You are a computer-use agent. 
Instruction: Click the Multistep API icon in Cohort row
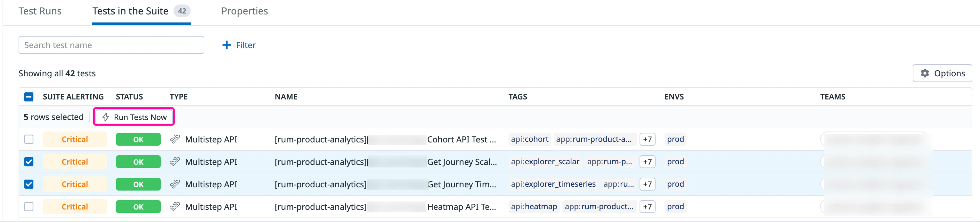click(175, 139)
